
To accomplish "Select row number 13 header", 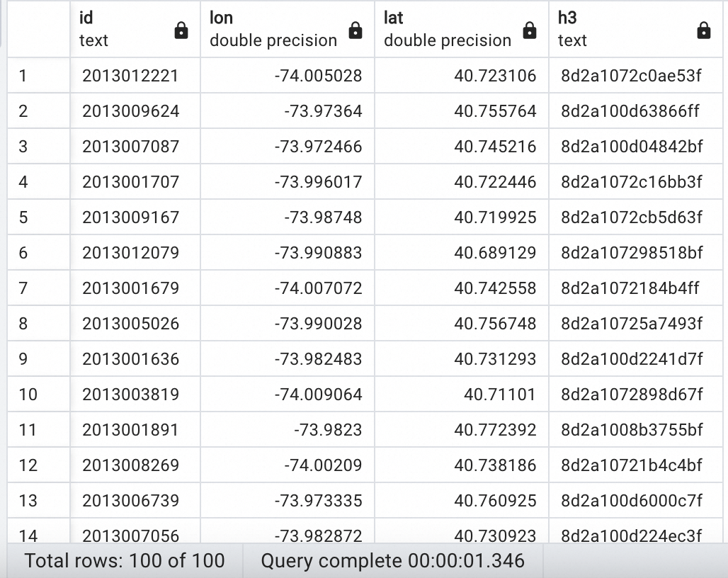I will click(38, 501).
